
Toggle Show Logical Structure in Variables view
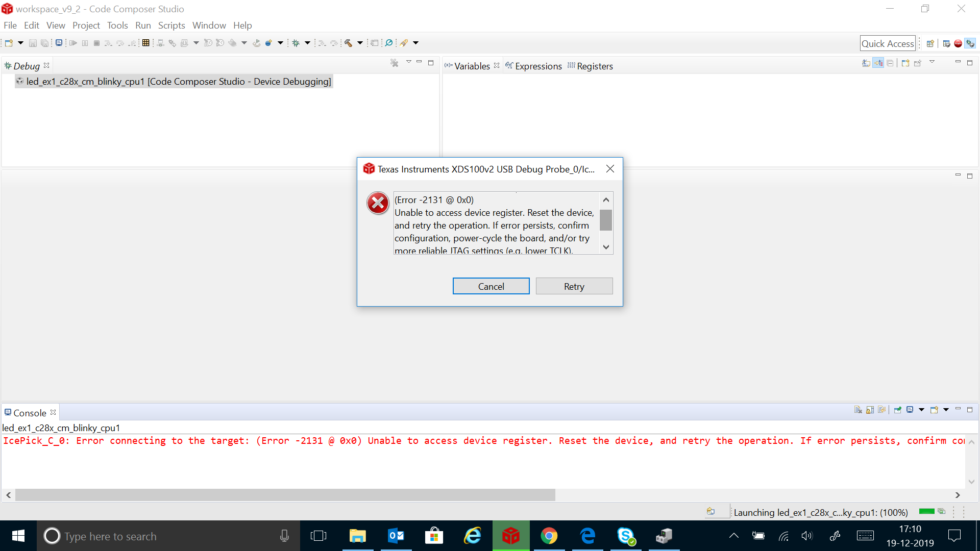coord(878,63)
